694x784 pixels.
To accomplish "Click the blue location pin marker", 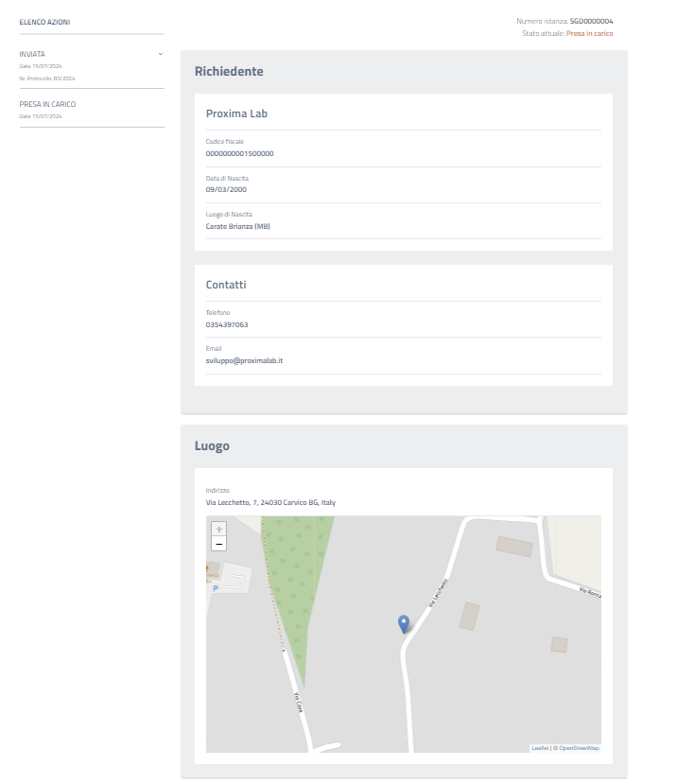I will pos(404,623).
